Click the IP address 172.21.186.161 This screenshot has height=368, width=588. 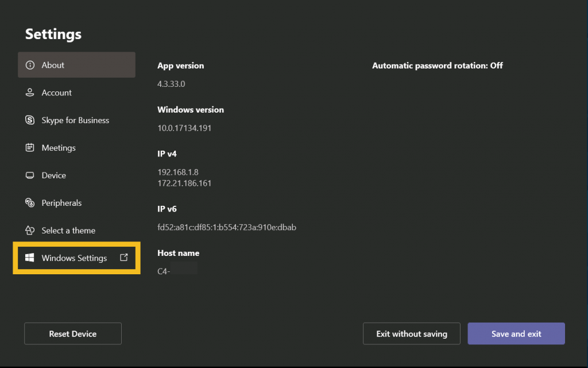coord(184,183)
